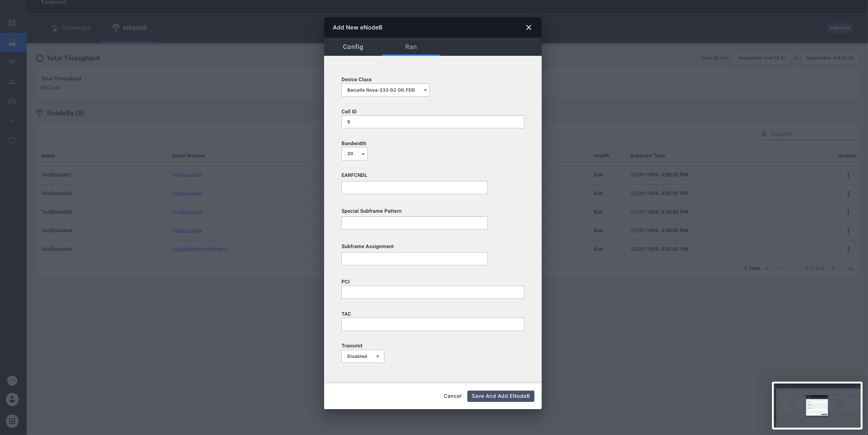Open the serial link 12020000051696P0013
868x435 pixels.
click(200, 249)
